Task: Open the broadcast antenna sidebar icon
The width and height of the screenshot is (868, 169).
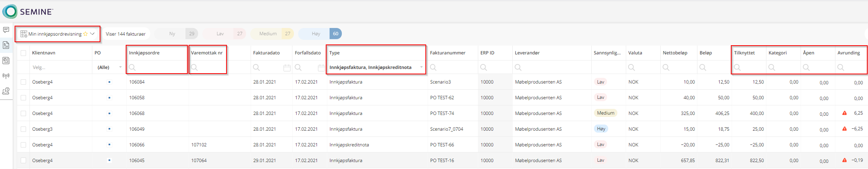Action: (6, 76)
